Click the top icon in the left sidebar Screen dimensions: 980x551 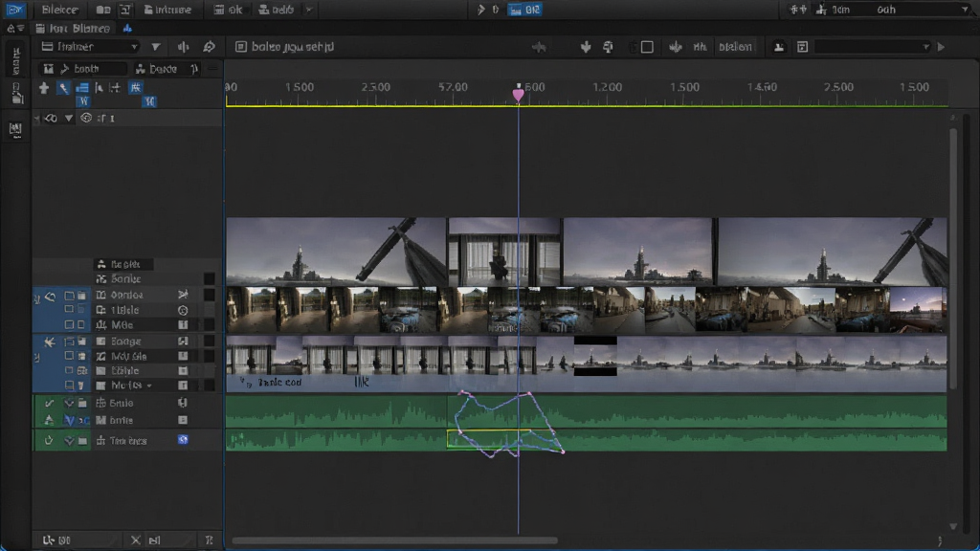tap(15, 60)
